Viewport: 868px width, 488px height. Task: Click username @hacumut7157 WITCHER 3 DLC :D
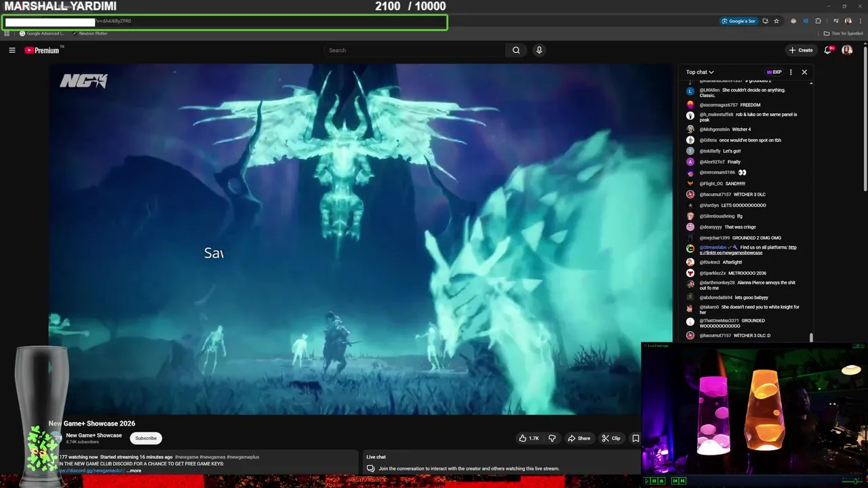click(715, 335)
